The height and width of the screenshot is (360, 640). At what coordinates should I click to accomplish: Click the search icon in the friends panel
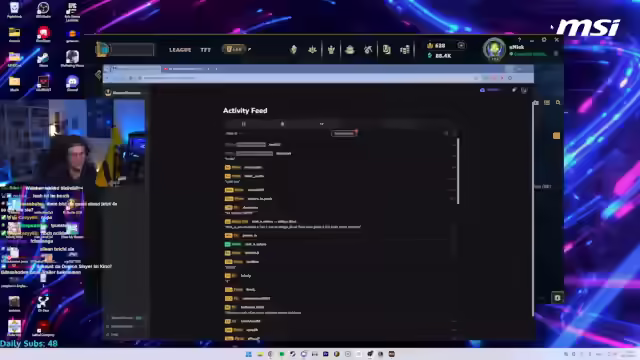coord(558,102)
